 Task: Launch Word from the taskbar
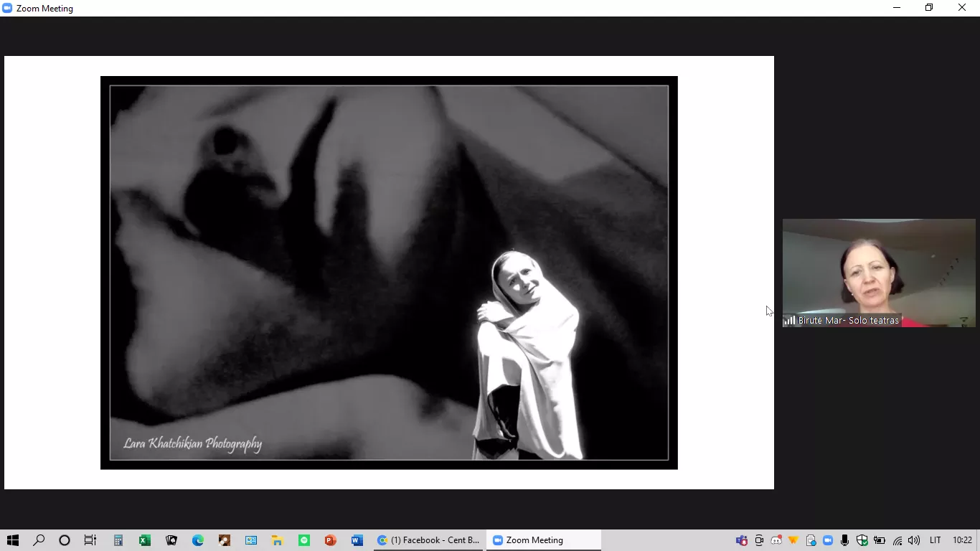[x=357, y=540]
